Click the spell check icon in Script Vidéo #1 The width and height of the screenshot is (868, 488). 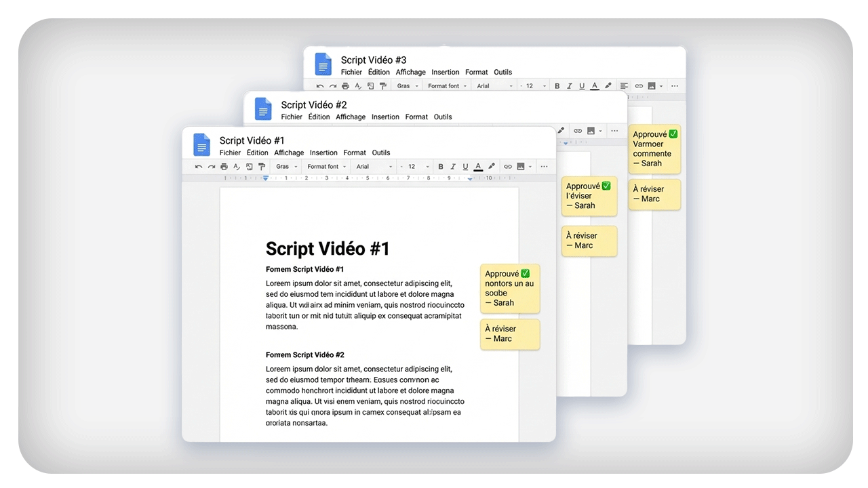(x=236, y=167)
